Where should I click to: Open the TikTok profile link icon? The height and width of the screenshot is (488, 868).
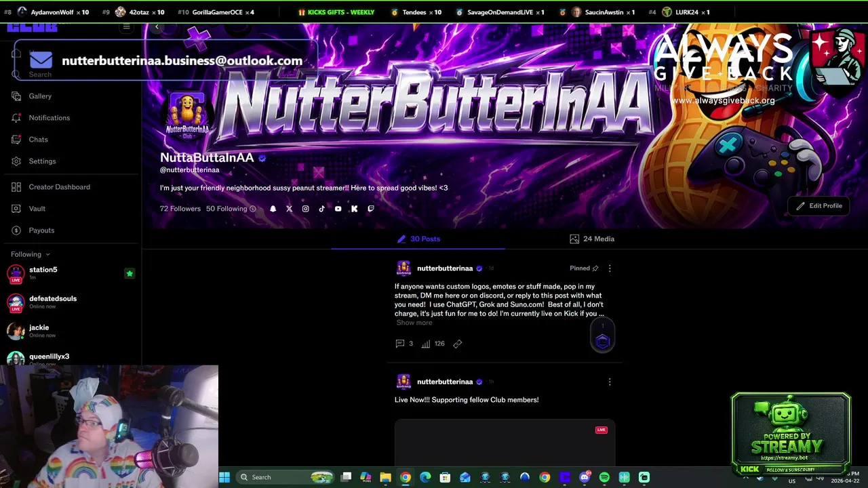322,209
